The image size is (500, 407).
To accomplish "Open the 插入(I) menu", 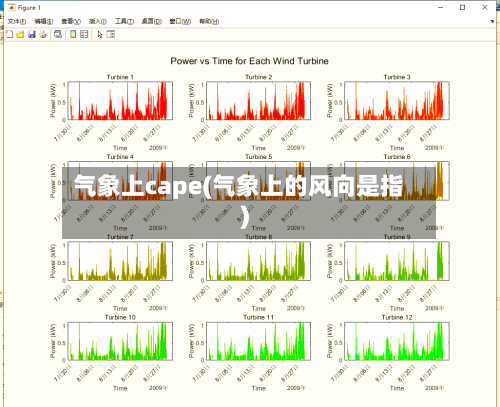I will pyautogui.click(x=98, y=21).
